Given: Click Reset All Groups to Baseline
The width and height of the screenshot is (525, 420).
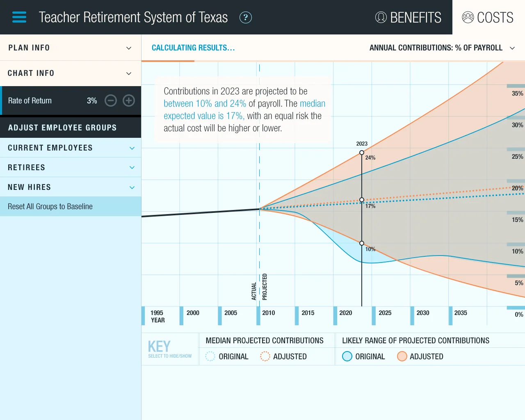Looking at the screenshot, I should click(71, 206).
